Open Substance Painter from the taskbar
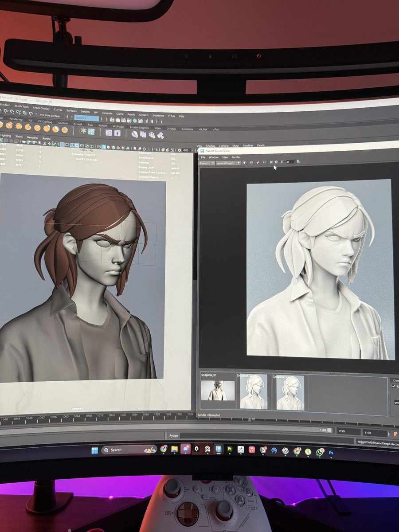 pos(230,449)
